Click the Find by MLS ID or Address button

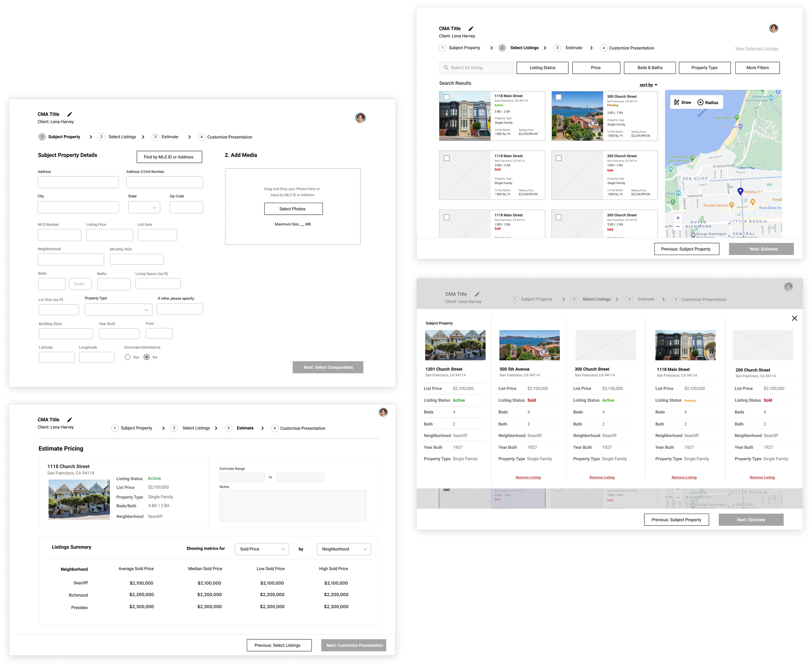[x=169, y=157]
